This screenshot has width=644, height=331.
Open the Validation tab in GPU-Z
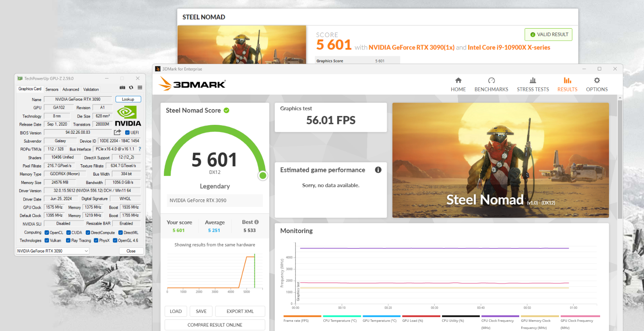(x=91, y=89)
